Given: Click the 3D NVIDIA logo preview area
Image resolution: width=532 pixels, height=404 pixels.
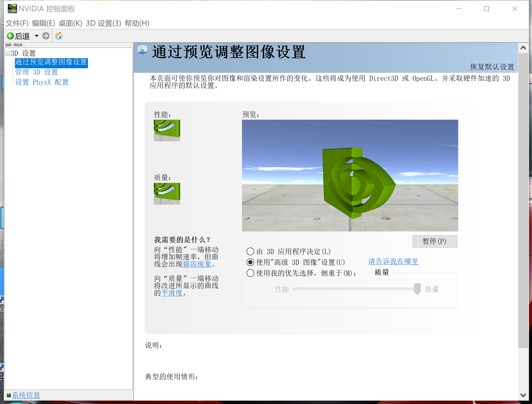Looking at the screenshot, I should tap(350, 175).
